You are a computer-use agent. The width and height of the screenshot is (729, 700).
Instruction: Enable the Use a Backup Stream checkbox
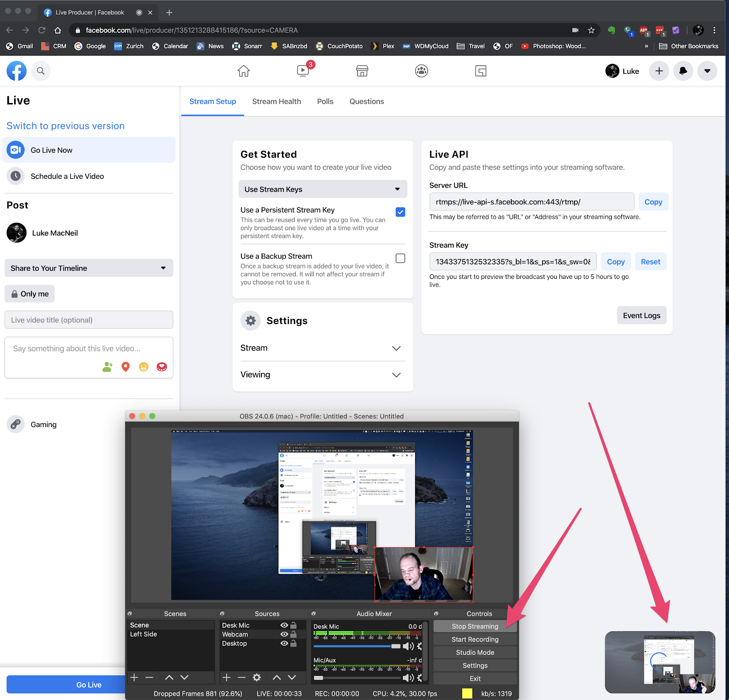point(400,258)
